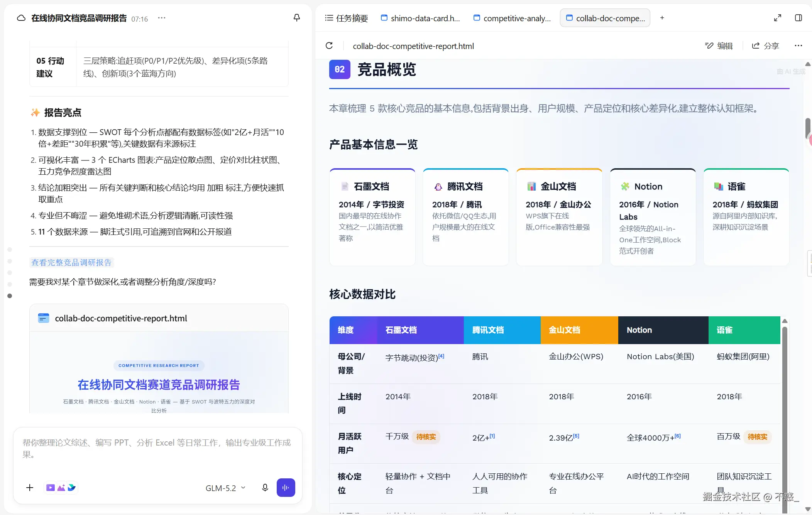The width and height of the screenshot is (812, 515).
Task: Click the 上线时间 row label
Action: pos(350,403)
